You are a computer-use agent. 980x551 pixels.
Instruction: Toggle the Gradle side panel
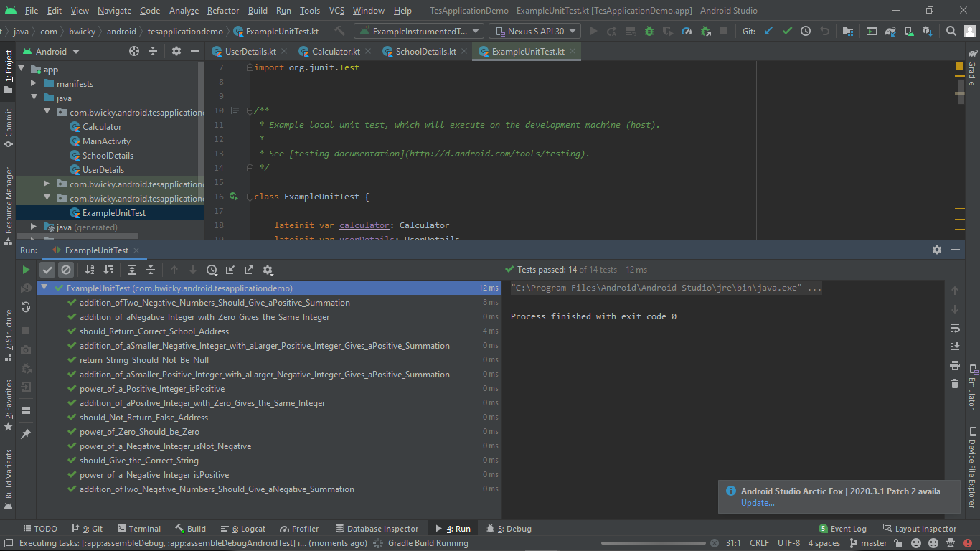972,67
